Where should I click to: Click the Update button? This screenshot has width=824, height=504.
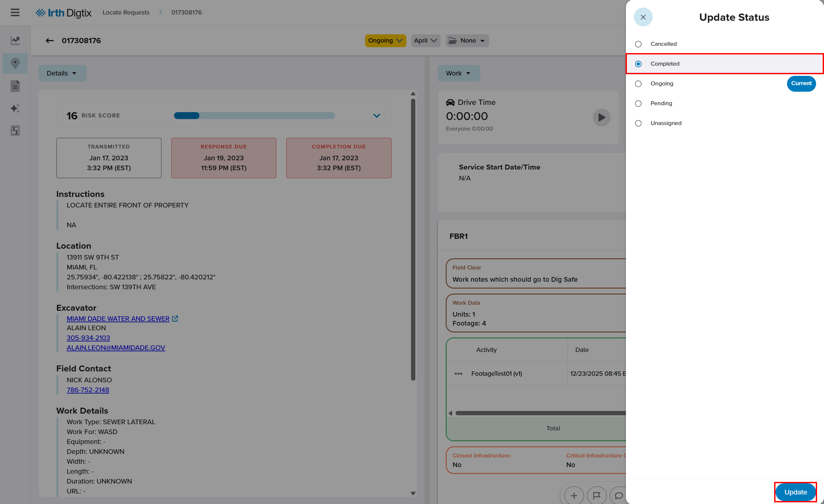click(795, 492)
